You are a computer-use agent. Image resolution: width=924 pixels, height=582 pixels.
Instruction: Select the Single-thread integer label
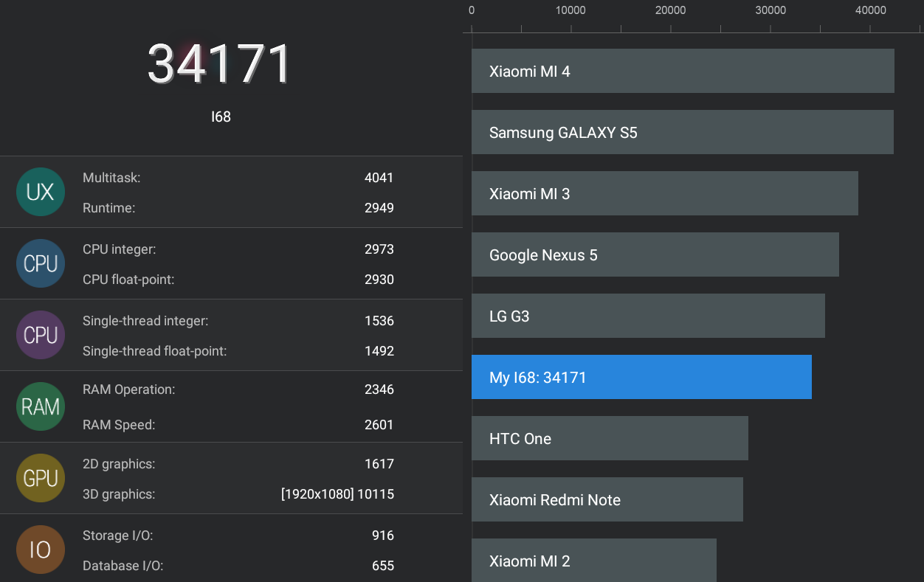[x=145, y=321]
